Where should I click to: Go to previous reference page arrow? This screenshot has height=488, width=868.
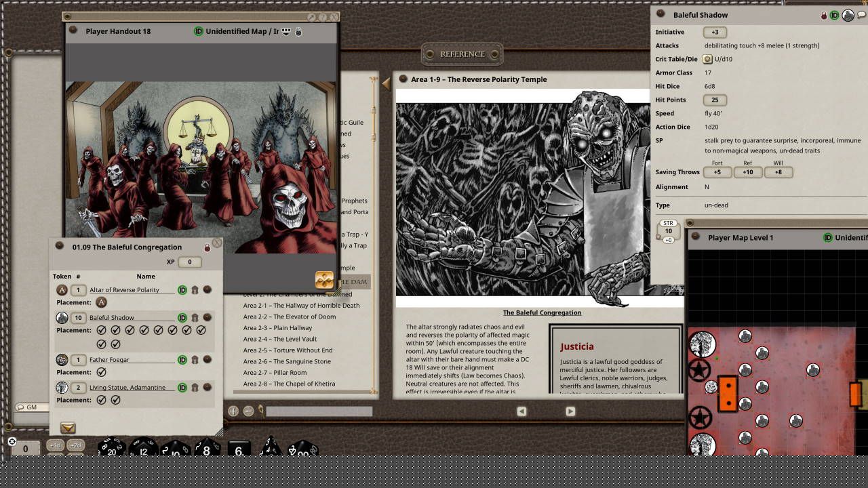point(521,411)
